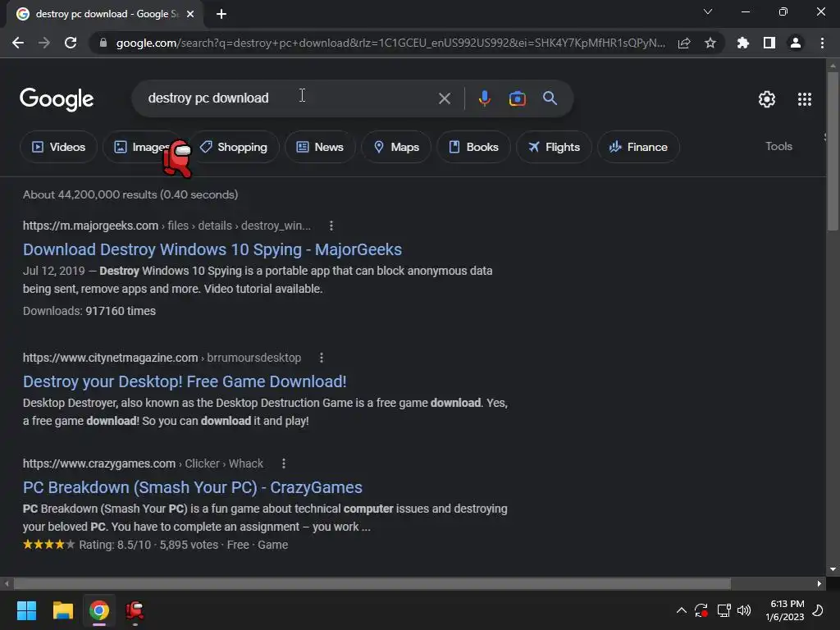The height and width of the screenshot is (630, 840).
Task: Click the horizontal scrollbar thumb
Action: point(372,583)
